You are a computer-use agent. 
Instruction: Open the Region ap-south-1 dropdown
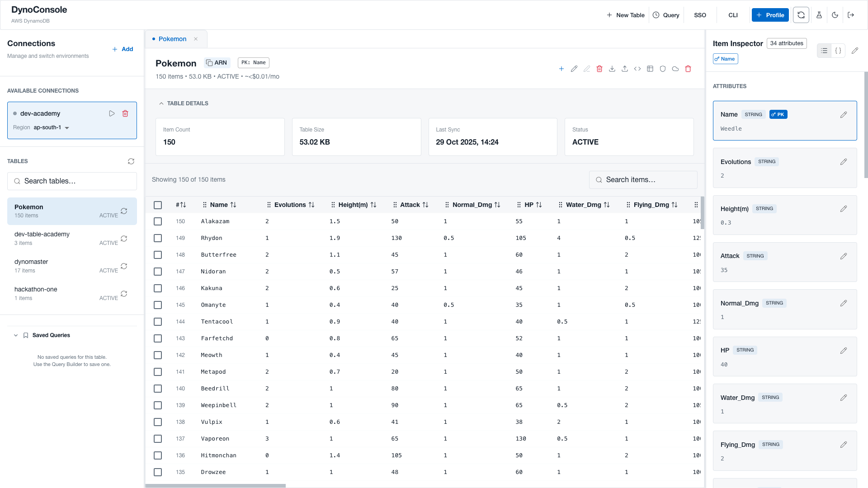click(x=51, y=127)
